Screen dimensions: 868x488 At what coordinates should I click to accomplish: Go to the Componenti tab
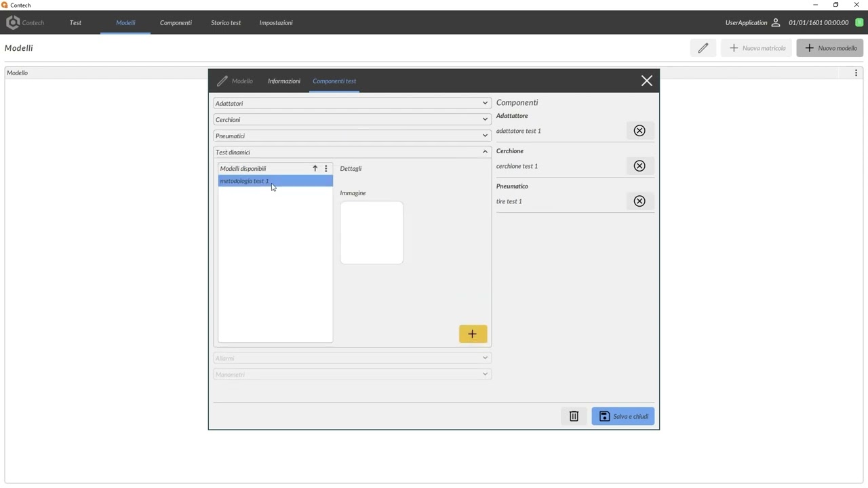[x=176, y=22]
